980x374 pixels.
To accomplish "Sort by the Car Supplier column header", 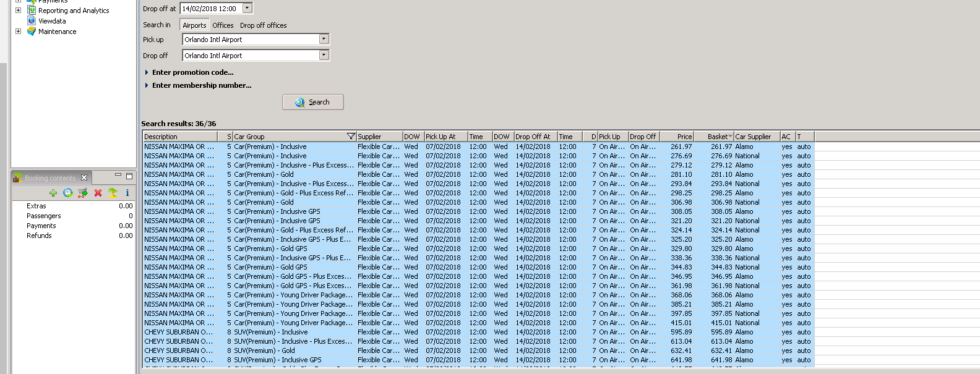I will coord(757,137).
